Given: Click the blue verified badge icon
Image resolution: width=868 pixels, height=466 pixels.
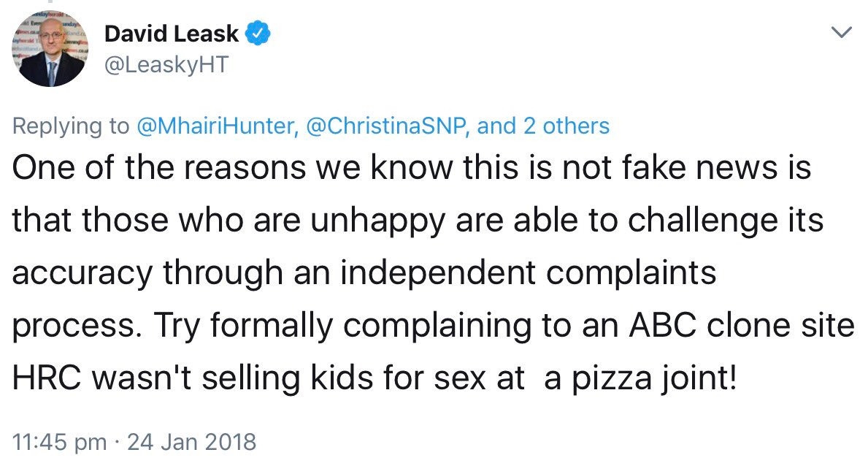Looking at the screenshot, I should pos(258,34).
